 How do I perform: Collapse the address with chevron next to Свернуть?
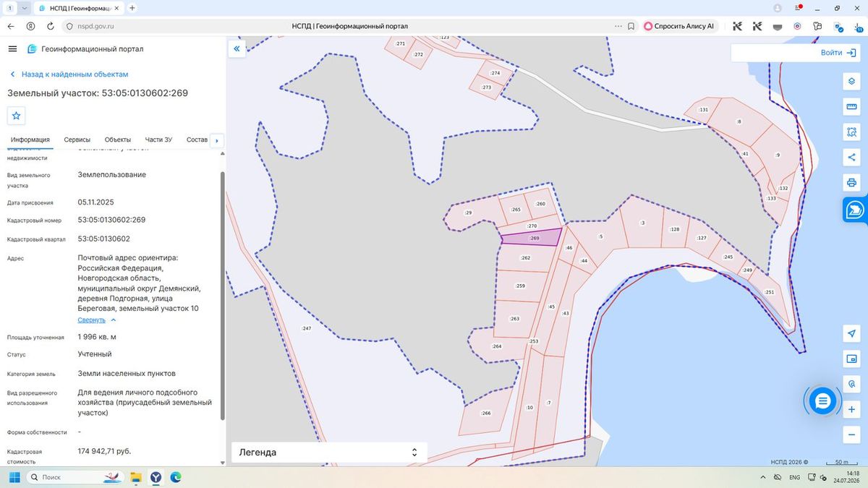coord(114,320)
